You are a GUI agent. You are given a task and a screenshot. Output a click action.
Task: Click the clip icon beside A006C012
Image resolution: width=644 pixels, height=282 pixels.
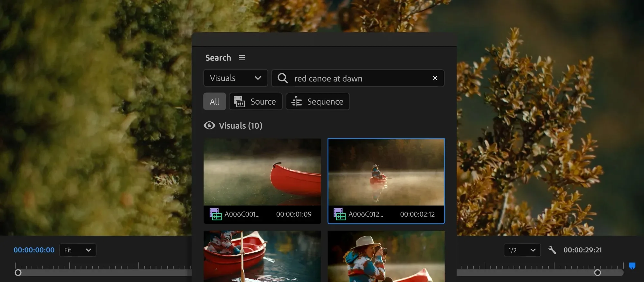point(339,214)
